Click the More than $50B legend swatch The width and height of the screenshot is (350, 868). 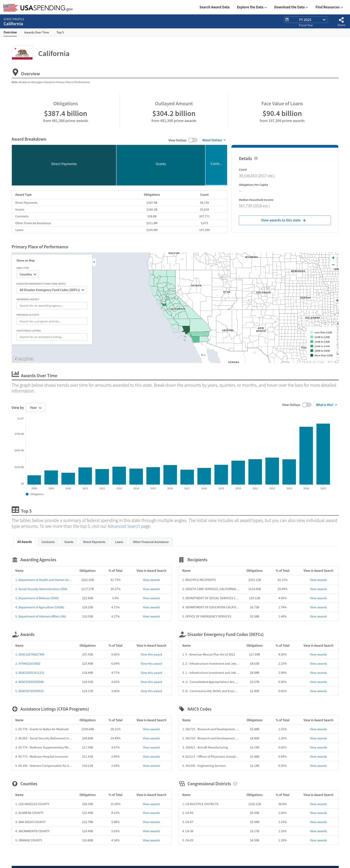(x=312, y=355)
